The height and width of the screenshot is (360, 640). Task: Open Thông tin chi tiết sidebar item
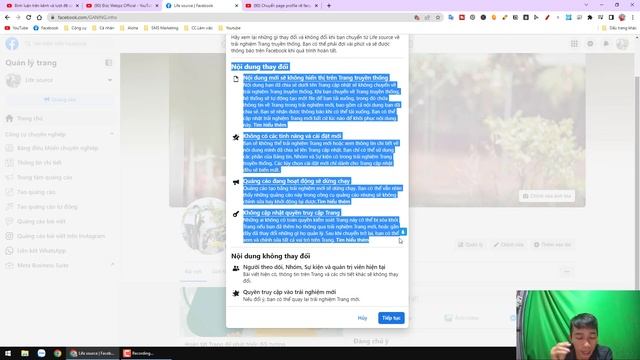[39, 162]
